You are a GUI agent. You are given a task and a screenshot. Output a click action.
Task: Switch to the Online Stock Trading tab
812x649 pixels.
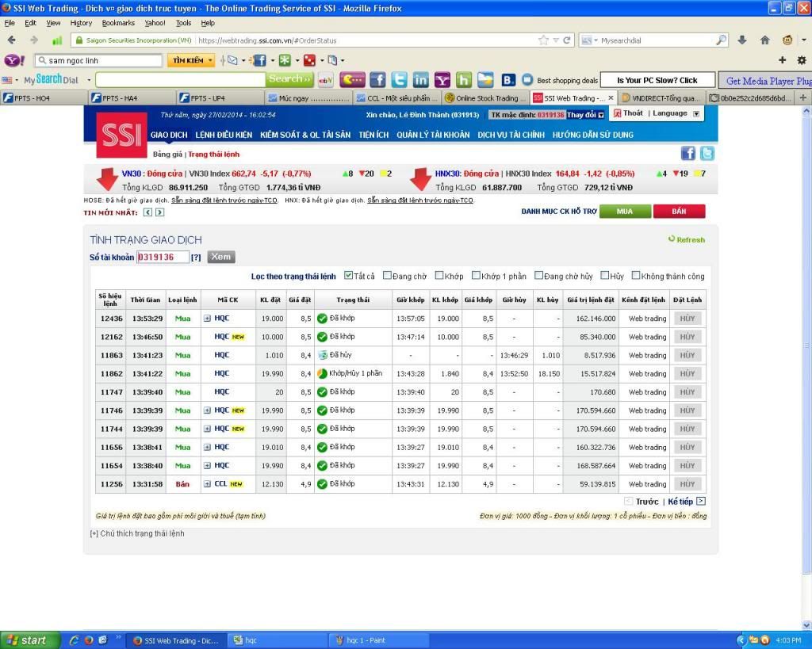tap(485, 98)
